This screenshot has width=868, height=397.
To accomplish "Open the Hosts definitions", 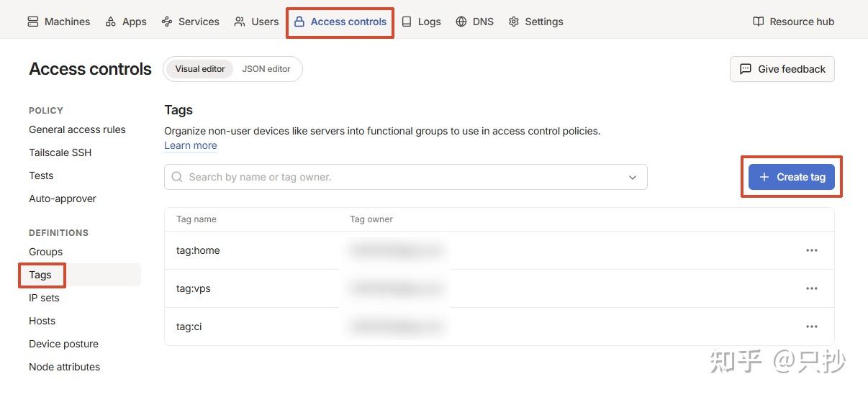I will coord(42,321).
